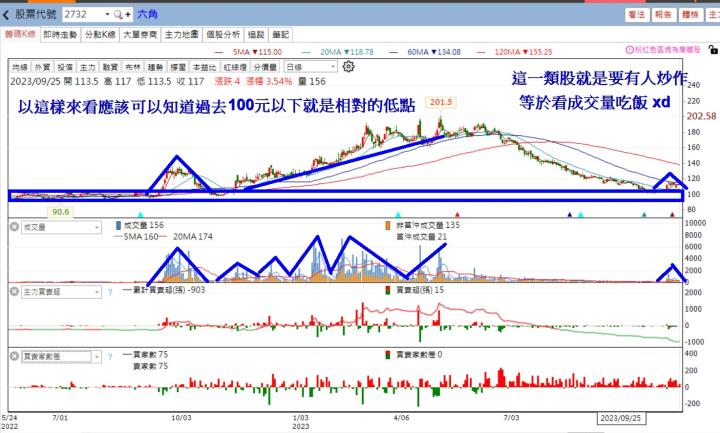This screenshot has height=433, width=720.
Task: Toggle the 分價量 display
Action: pos(265,67)
